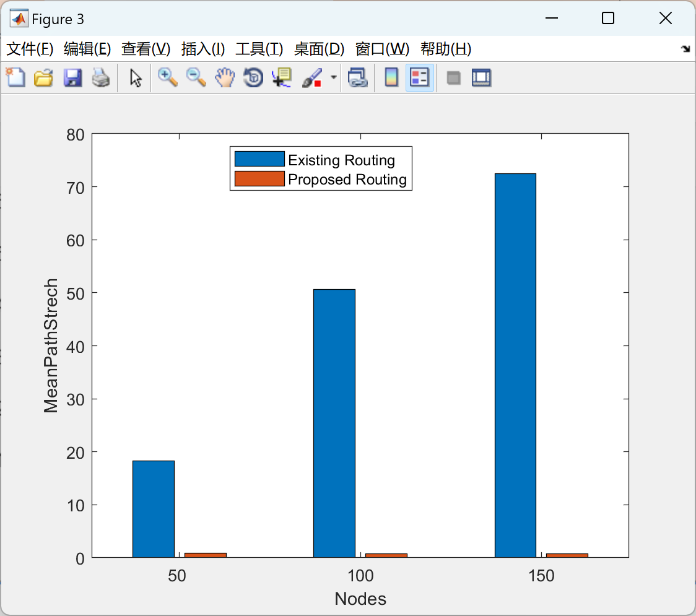Close the Figure 3 window

pos(666,18)
